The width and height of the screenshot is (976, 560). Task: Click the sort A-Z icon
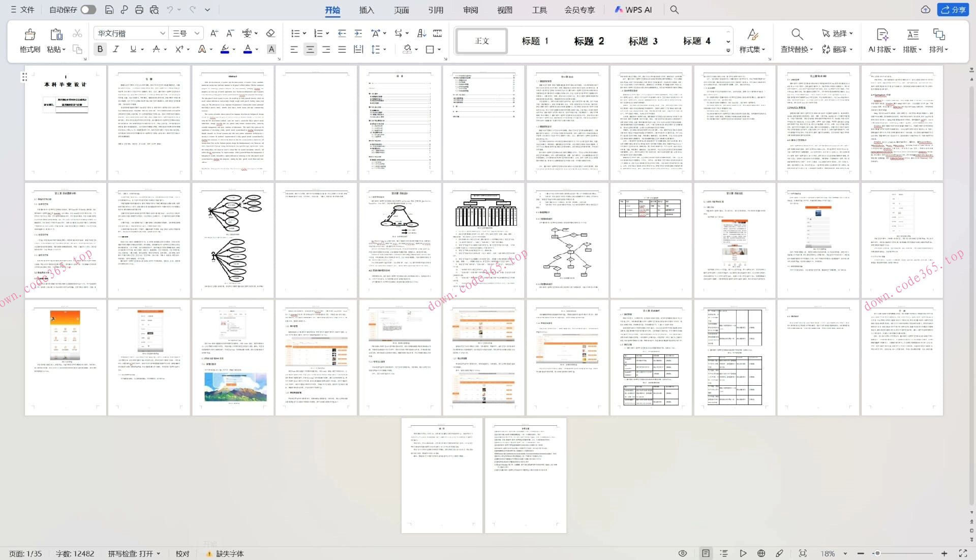pyautogui.click(x=421, y=34)
